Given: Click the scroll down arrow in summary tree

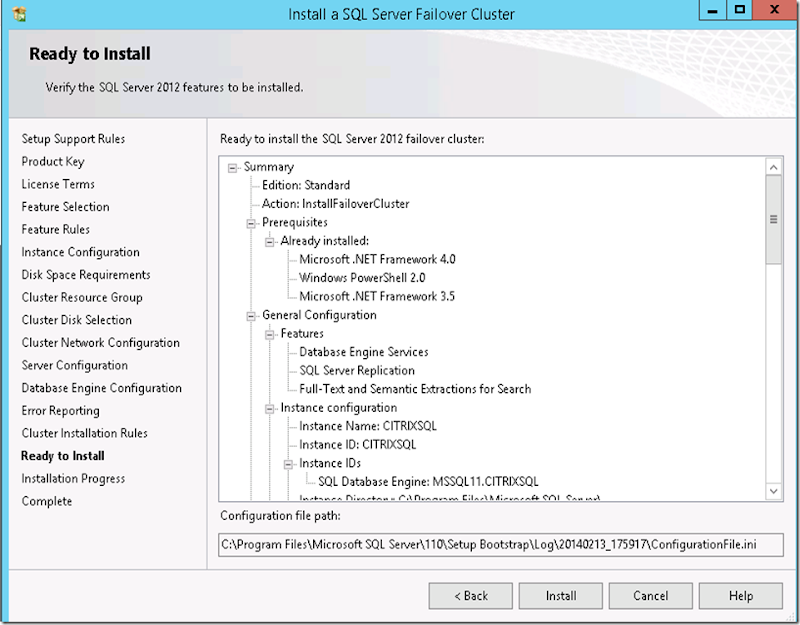Looking at the screenshot, I should tap(773, 491).
